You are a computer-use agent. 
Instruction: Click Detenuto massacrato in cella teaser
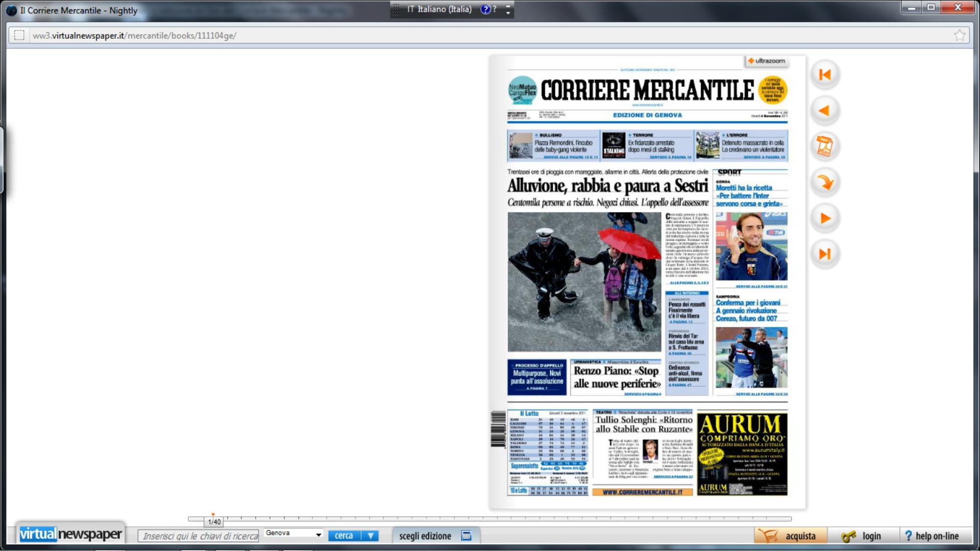click(x=741, y=146)
